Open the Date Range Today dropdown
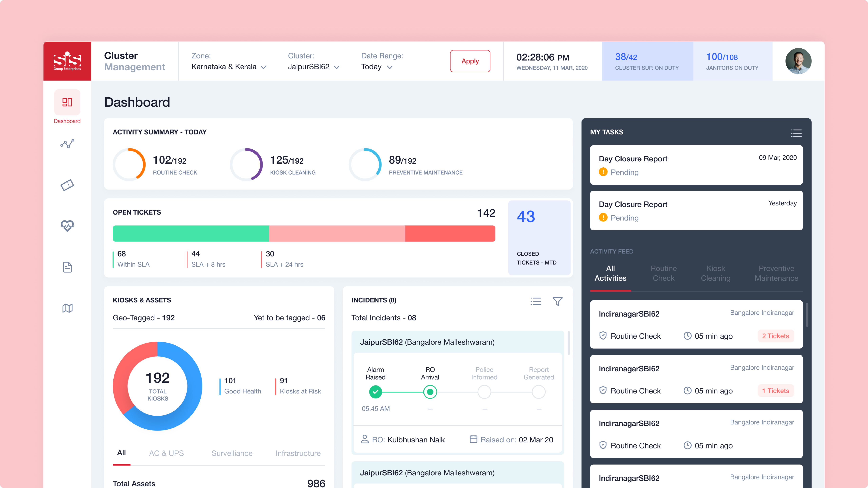868x488 pixels. pos(377,67)
